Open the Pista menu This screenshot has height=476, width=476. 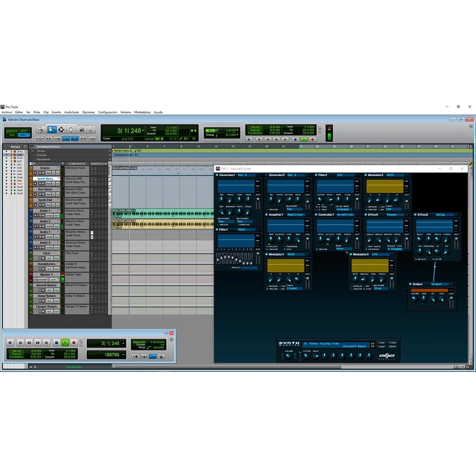click(x=37, y=112)
